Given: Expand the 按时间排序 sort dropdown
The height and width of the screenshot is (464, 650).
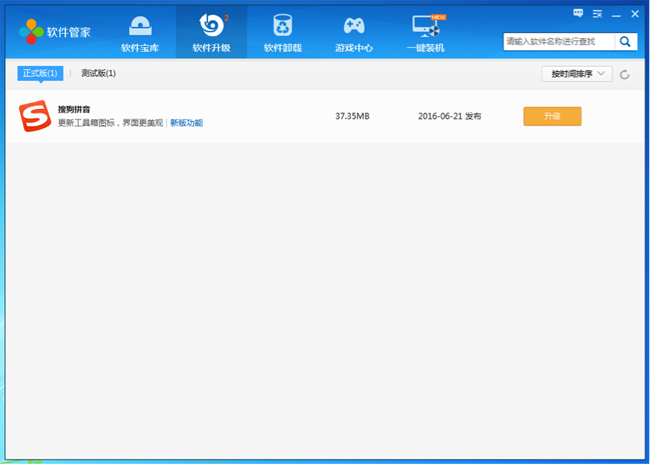Looking at the screenshot, I should tap(576, 74).
